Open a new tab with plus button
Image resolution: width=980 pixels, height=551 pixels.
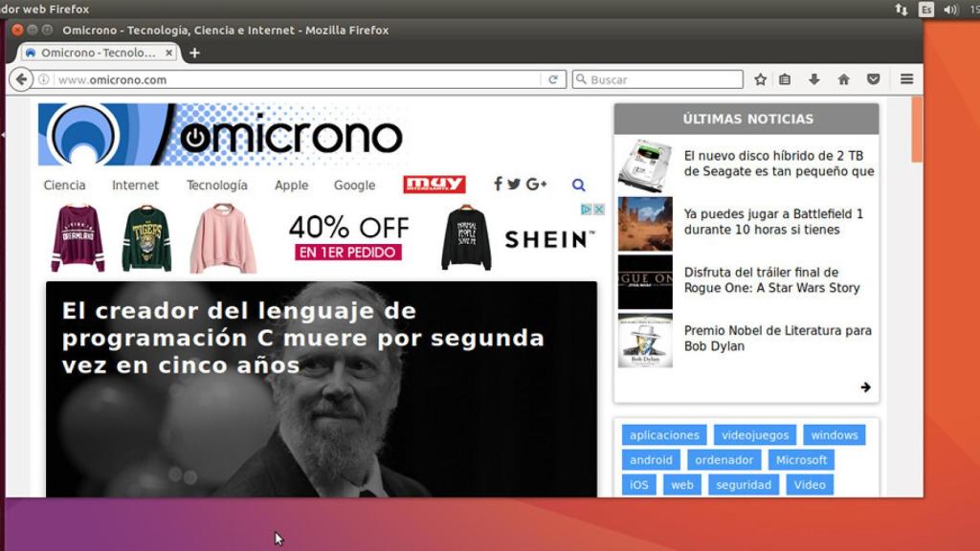click(x=195, y=53)
